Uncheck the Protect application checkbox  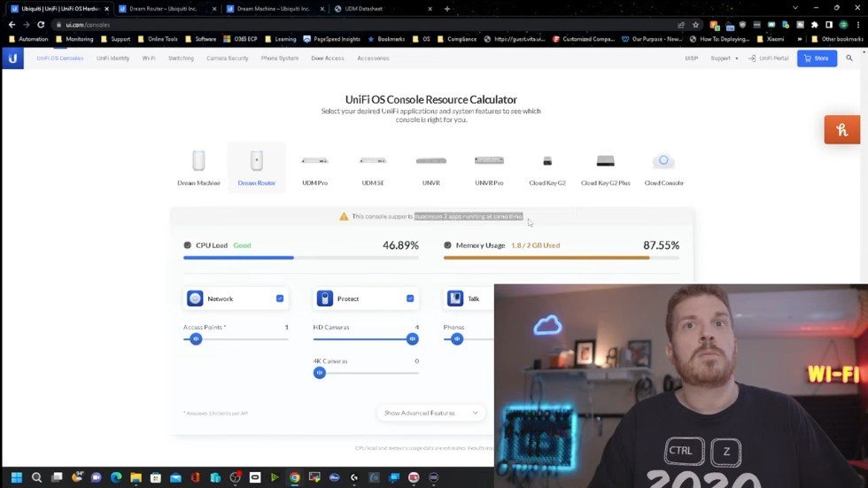[410, 298]
